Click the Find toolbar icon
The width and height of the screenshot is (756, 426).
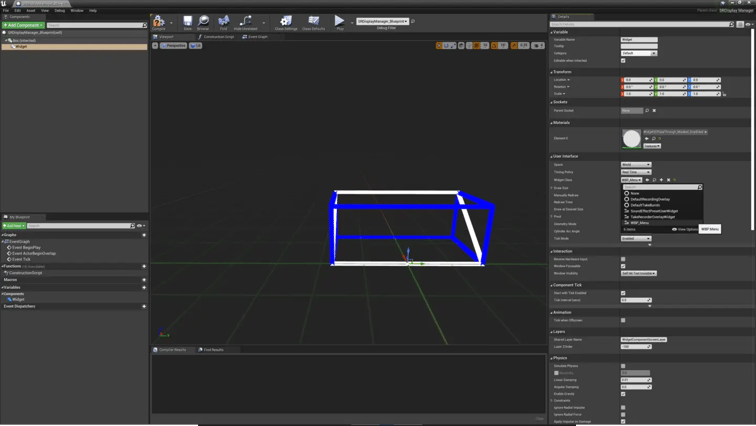(x=224, y=21)
